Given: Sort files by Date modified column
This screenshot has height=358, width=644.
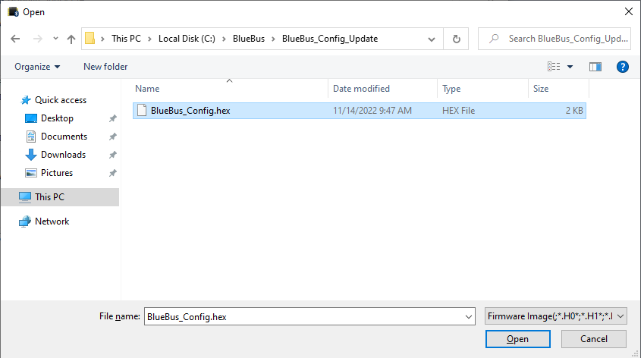Looking at the screenshot, I should [x=361, y=89].
